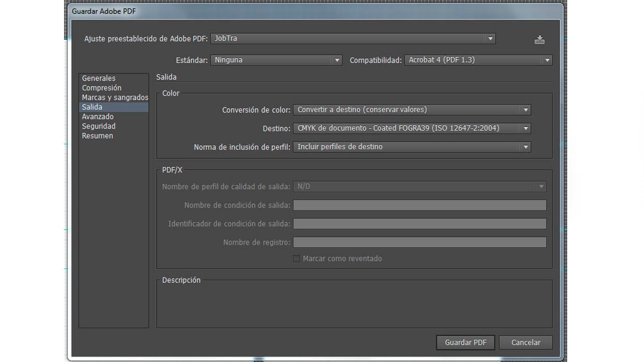Go to Avanzado settings
This screenshot has height=362, width=644.
pyautogui.click(x=113, y=117)
